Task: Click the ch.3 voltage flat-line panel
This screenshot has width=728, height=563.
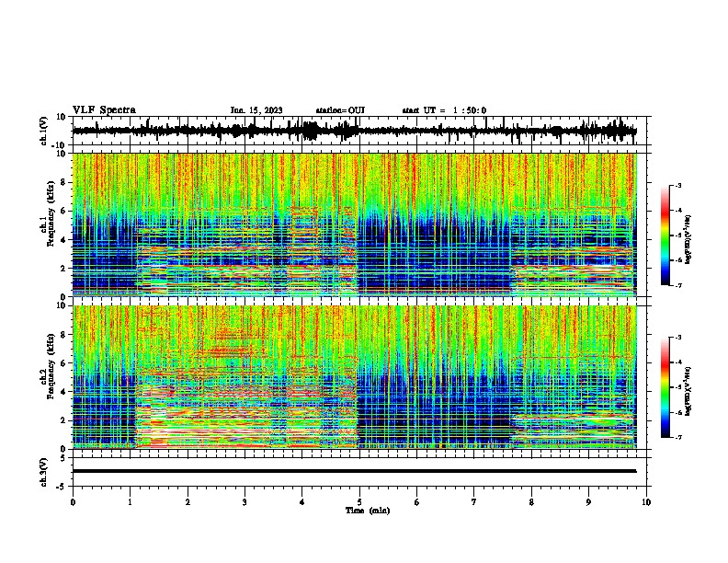Action: [358, 472]
